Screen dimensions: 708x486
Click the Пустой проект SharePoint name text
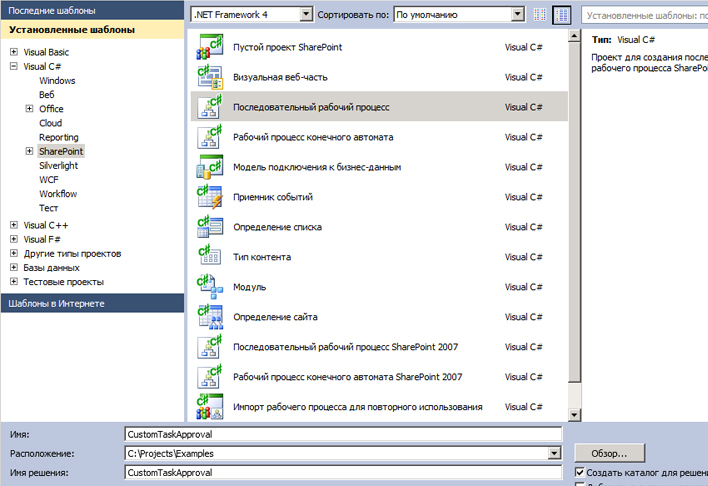pyautogui.click(x=288, y=47)
